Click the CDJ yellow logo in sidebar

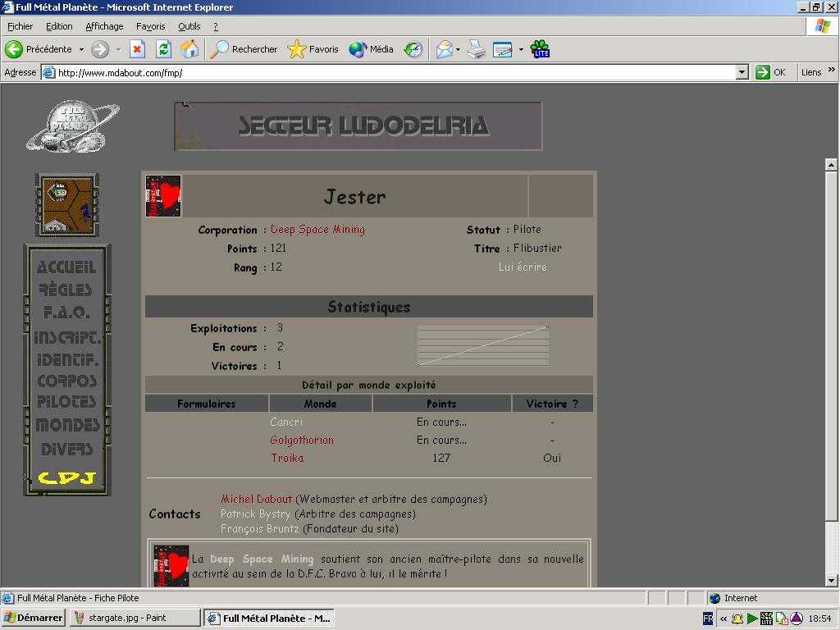point(67,477)
